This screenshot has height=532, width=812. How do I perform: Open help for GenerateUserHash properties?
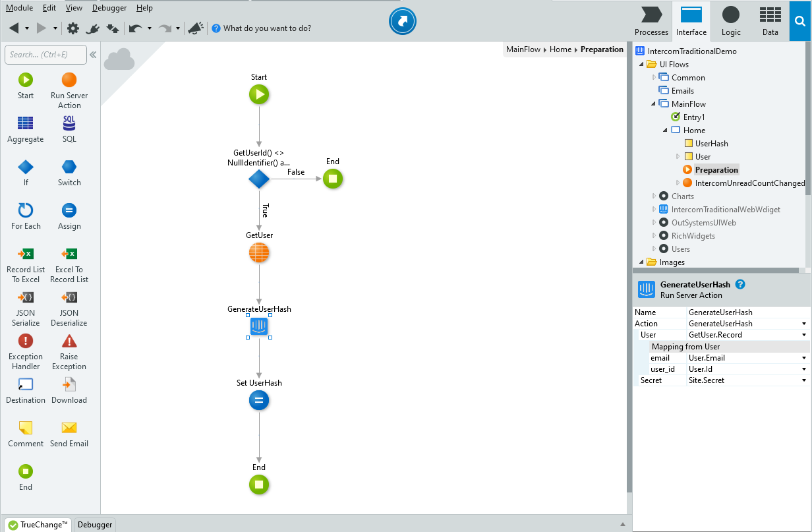740,285
